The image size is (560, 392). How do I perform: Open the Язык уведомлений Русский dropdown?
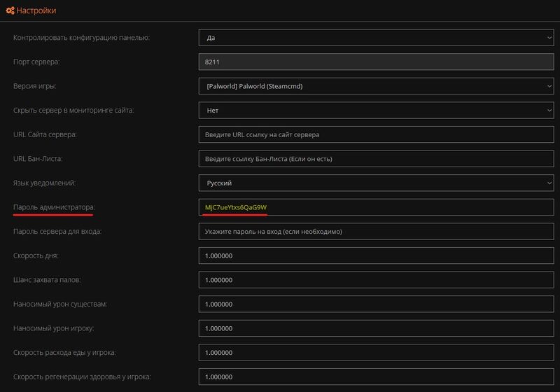376,183
